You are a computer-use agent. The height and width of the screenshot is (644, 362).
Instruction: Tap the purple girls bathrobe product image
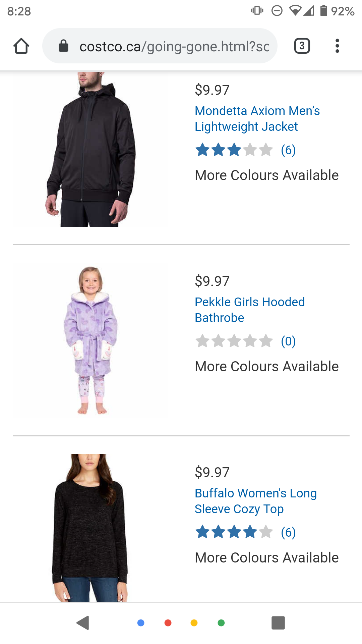91,340
